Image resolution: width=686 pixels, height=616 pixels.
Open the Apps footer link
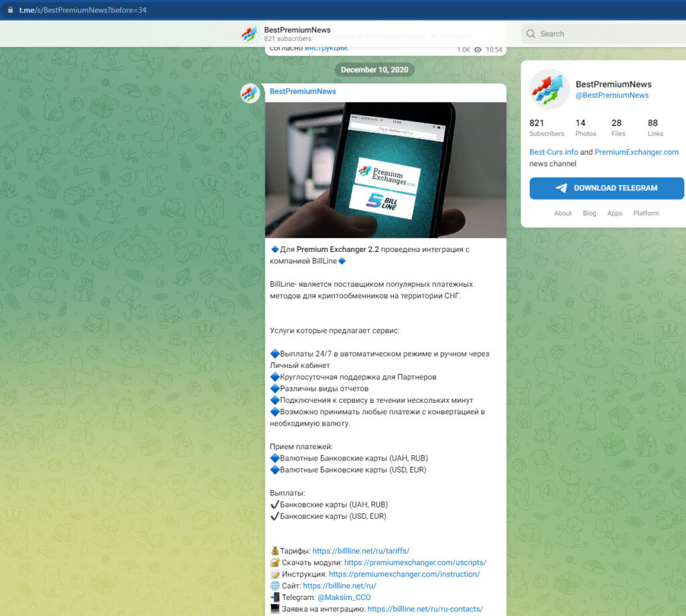[x=614, y=213]
